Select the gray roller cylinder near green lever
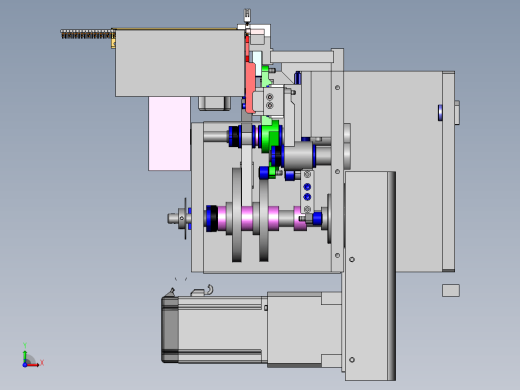 (x=299, y=157)
